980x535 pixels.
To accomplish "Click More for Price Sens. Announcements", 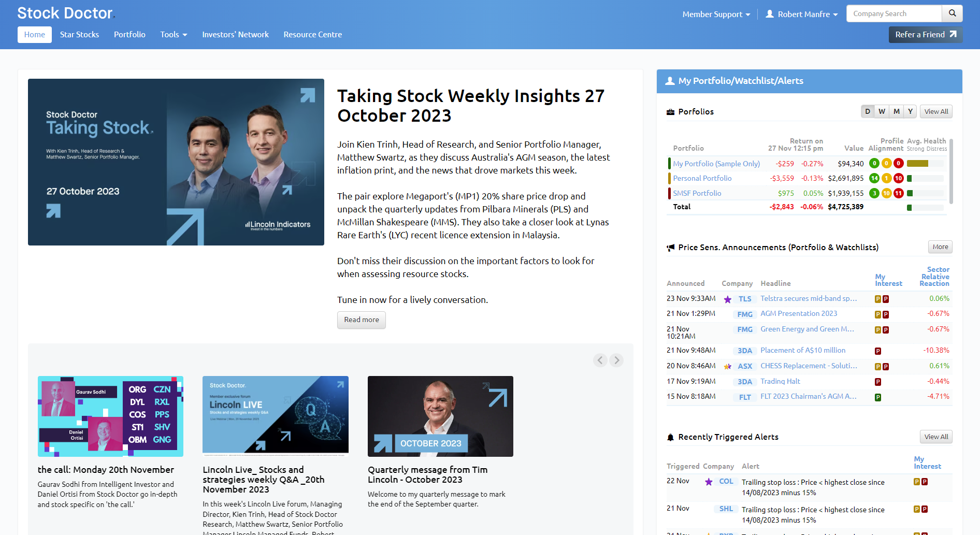I will pos(940,247).
